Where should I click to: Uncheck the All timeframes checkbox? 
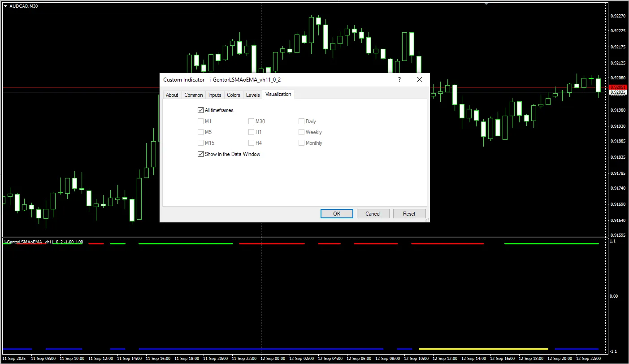tap(200, 110)
